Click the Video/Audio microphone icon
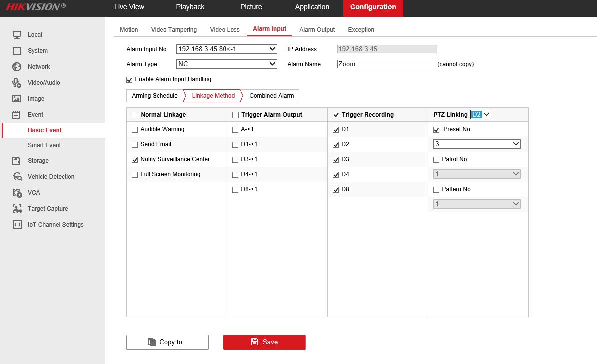Image resolution: width=597 pixels, height=364 pixels. click(x=17, y=83)
